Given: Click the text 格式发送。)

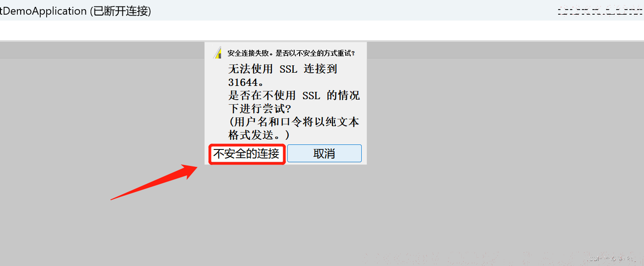Looking at the screenshot, I should pyautogui.click(x=259, y=135).
